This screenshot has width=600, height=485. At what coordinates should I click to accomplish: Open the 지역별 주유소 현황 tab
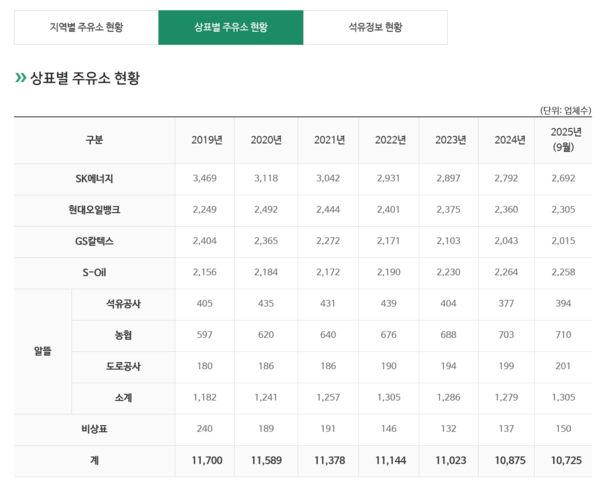coord(86,28)
